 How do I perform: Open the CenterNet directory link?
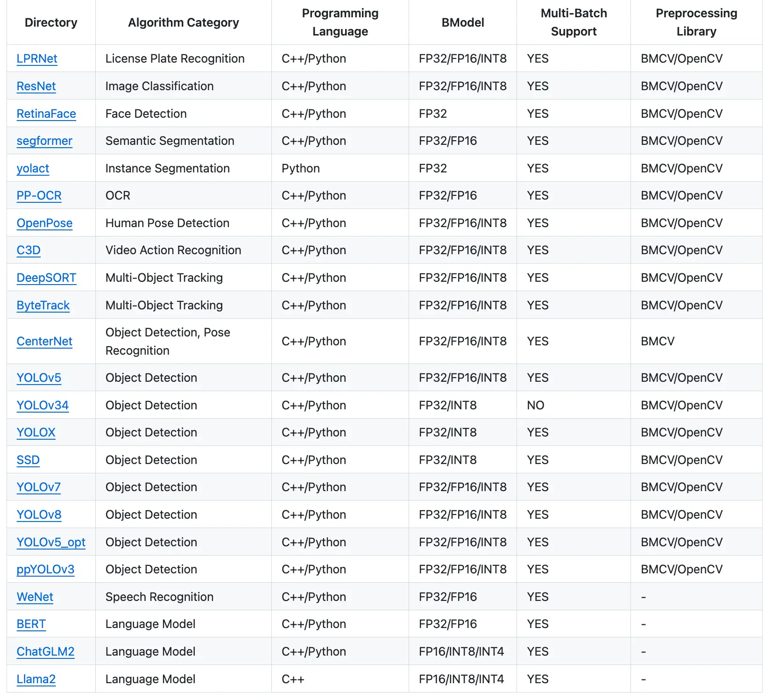(x=44, y=341)
